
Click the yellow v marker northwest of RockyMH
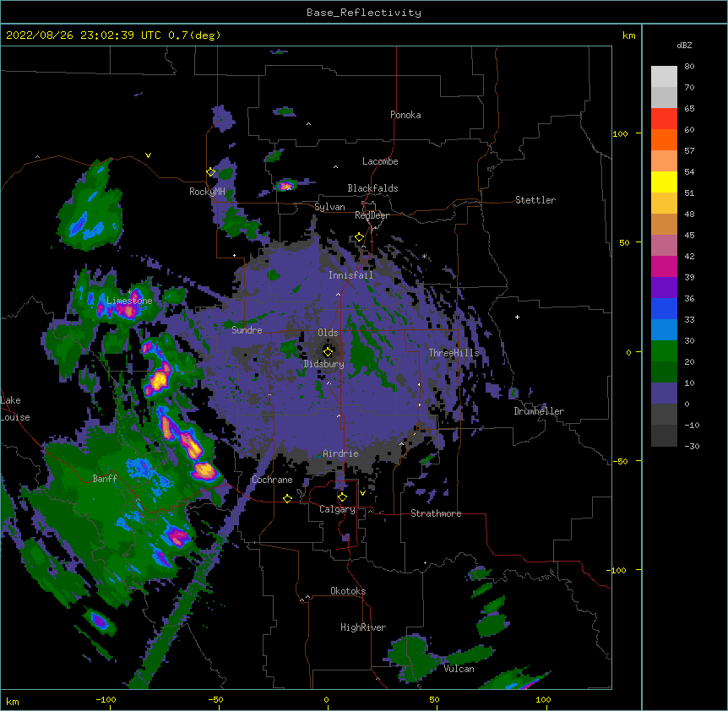pos(148,155)
